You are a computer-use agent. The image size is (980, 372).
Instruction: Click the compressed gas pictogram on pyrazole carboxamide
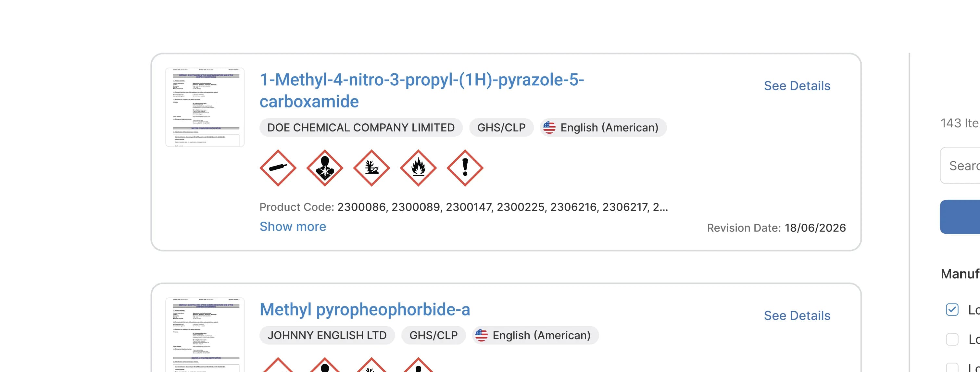[x=278, y=167]
